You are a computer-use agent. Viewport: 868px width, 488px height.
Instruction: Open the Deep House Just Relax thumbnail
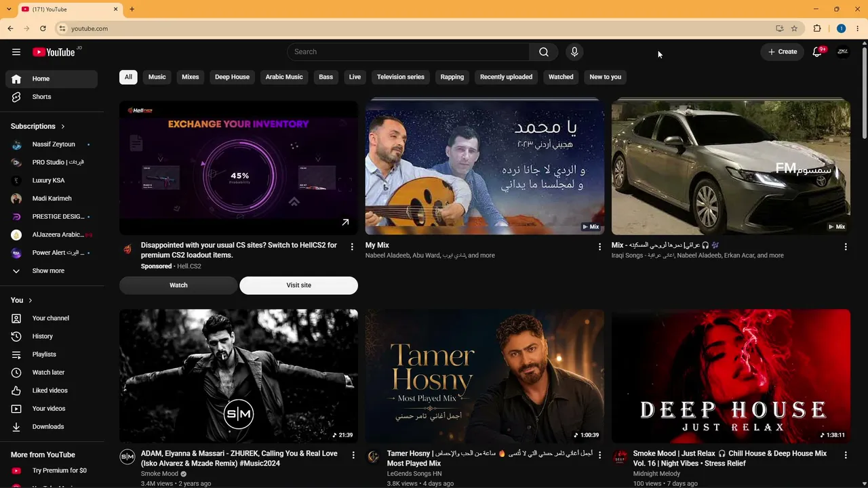731,376
